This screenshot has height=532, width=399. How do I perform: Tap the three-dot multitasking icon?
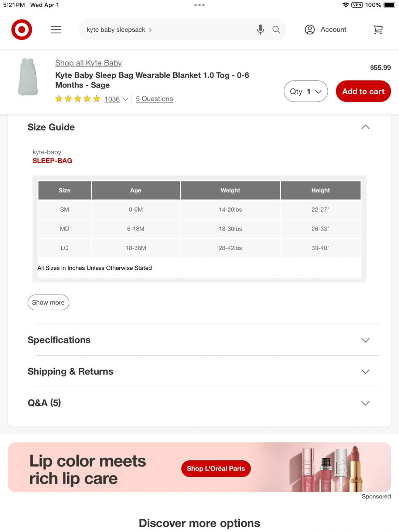[x=199, y=5]
